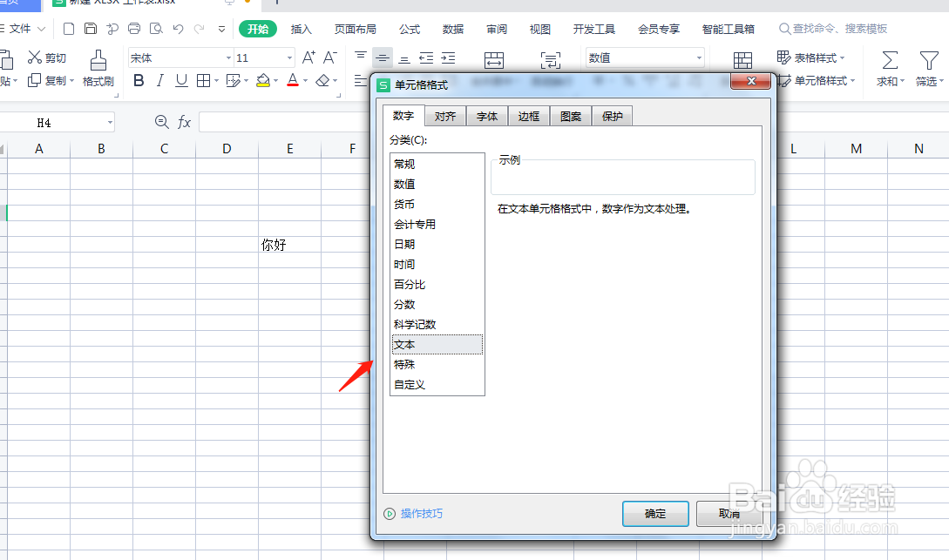Click the underline formatting icon
Image resolution: width=949 pixels, height=560 pixels.
[x=183, y=80]
